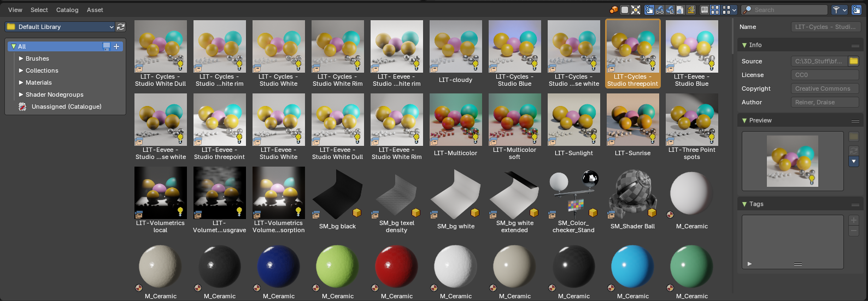The width and height of the screenshot is (868, 301).
Task: Click the asset Name field
Action: click(825, 27)
